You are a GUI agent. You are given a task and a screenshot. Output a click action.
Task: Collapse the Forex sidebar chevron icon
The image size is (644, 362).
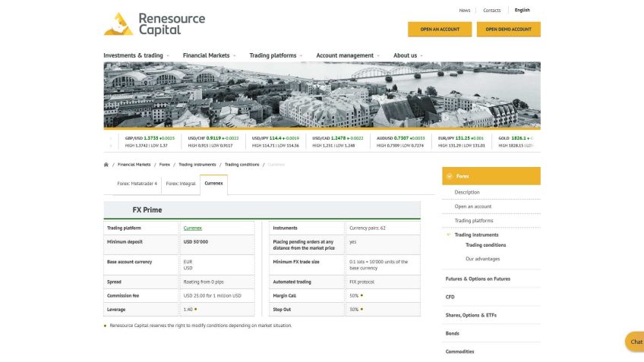coord(449,176)
